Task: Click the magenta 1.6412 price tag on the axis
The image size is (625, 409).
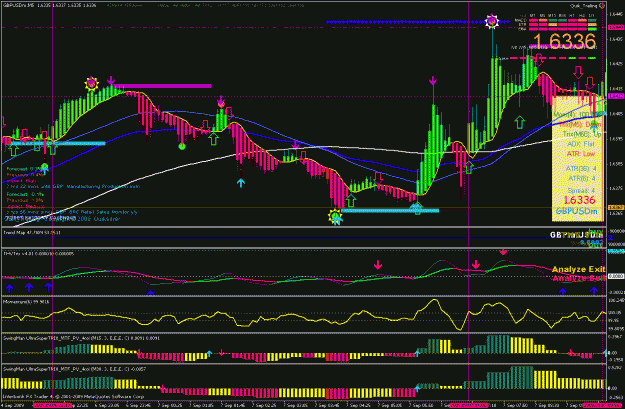Action: point(616,96)
